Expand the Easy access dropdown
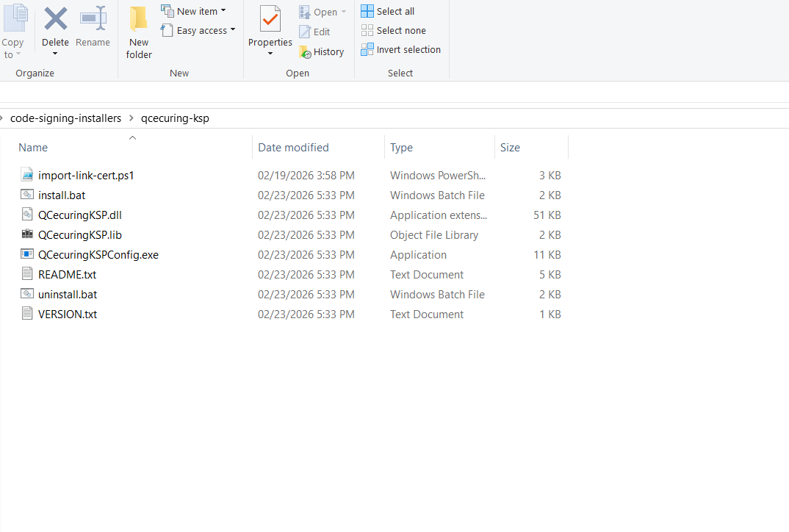Image resolution: width=789 pixels, height=532 pixels. point(233,30)
